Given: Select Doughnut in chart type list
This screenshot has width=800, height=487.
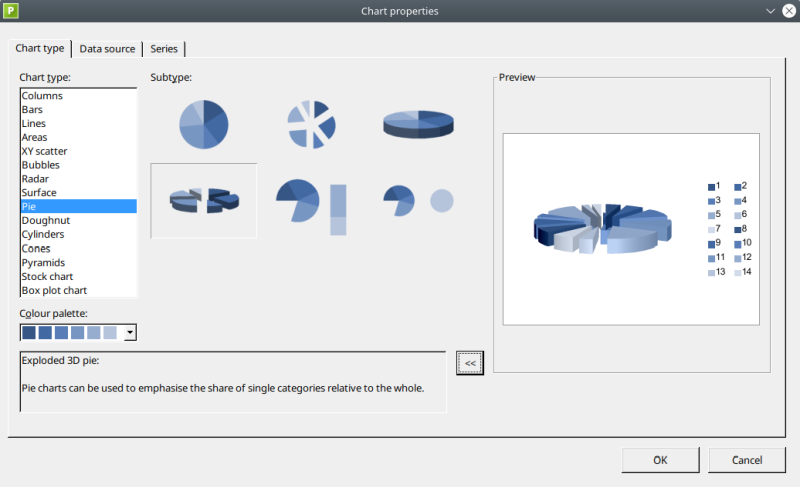Looking at the screenshot, I should (x=46, y=220).
